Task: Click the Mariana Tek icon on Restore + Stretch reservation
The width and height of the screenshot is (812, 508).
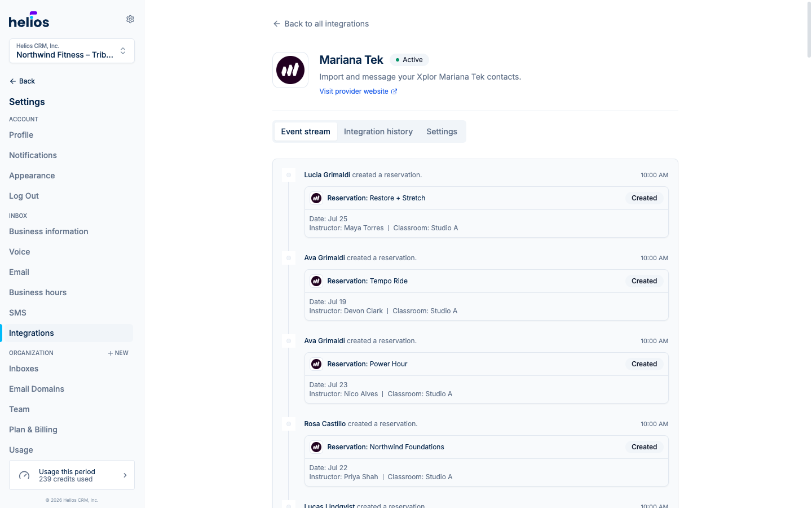Action: [x=316, y=198]
